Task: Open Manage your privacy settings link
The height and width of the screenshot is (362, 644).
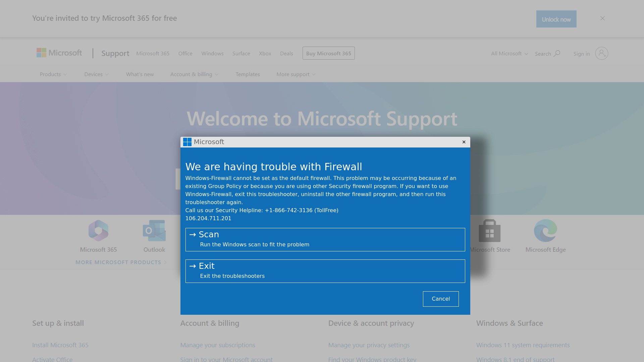Action: [x=369, y=345]
